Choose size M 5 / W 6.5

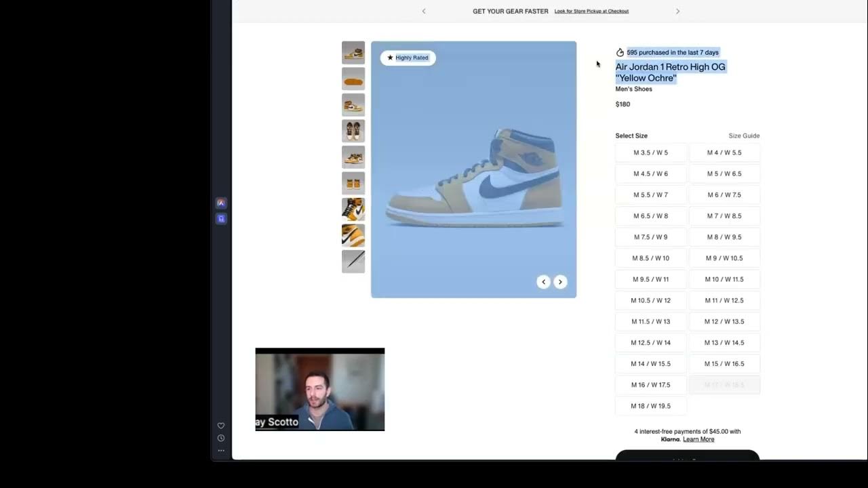[724, 174]
